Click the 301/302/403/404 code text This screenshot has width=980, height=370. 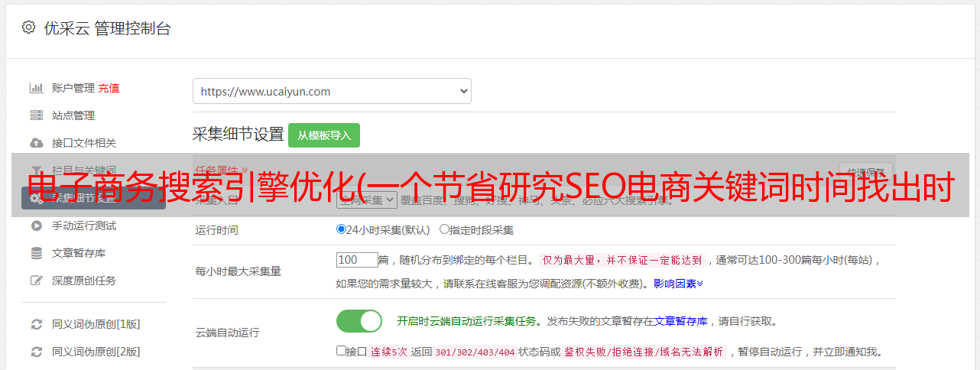(474, 352)
